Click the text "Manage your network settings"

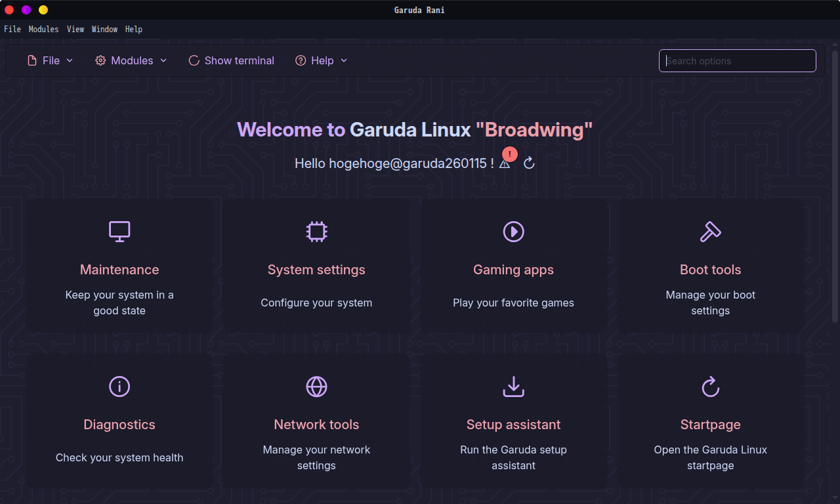(x=316, y=457)
